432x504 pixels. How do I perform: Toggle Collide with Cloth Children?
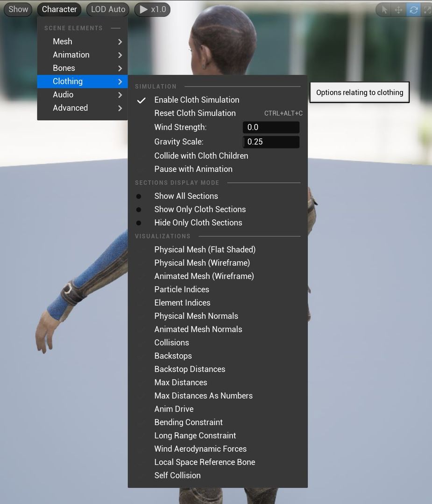click(x=201, y=155)
